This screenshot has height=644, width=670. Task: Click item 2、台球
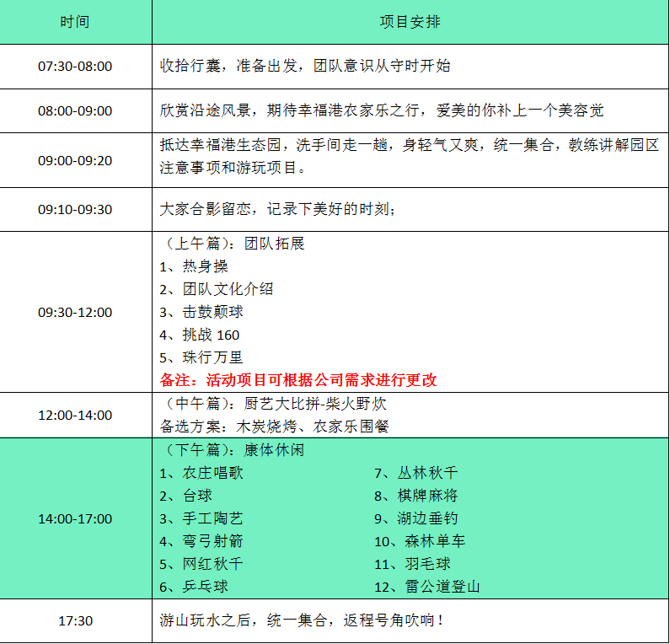(186, 496)
